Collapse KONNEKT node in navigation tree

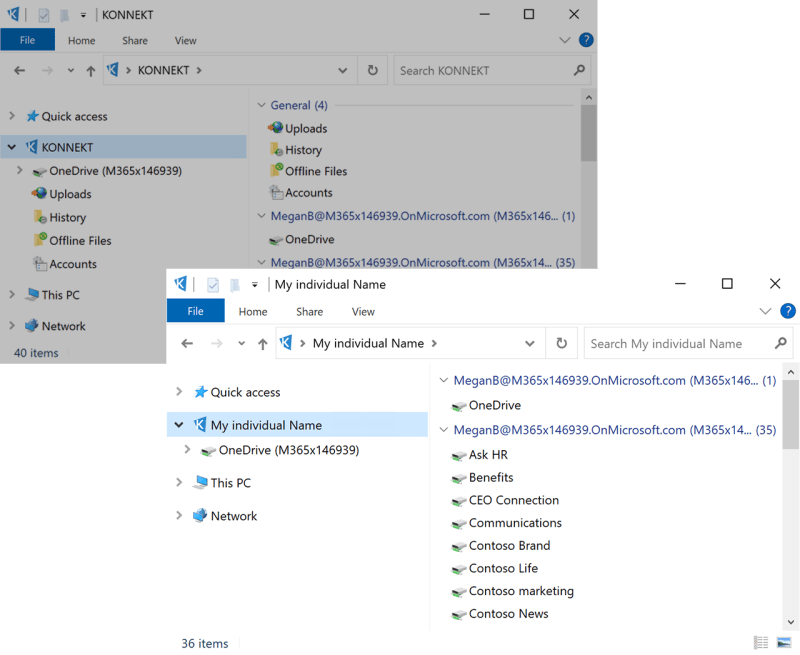(12, 147)
